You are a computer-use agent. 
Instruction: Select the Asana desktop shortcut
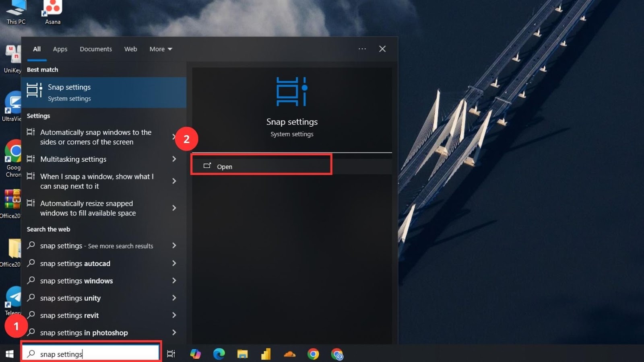point(53,13)
